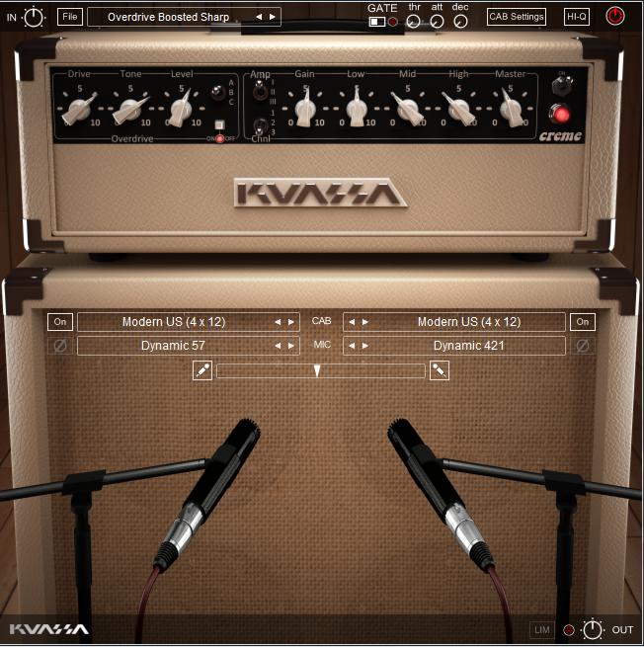Click the amp Low knob
Screen dimensions: 644x647
click(x=357, y=108)
